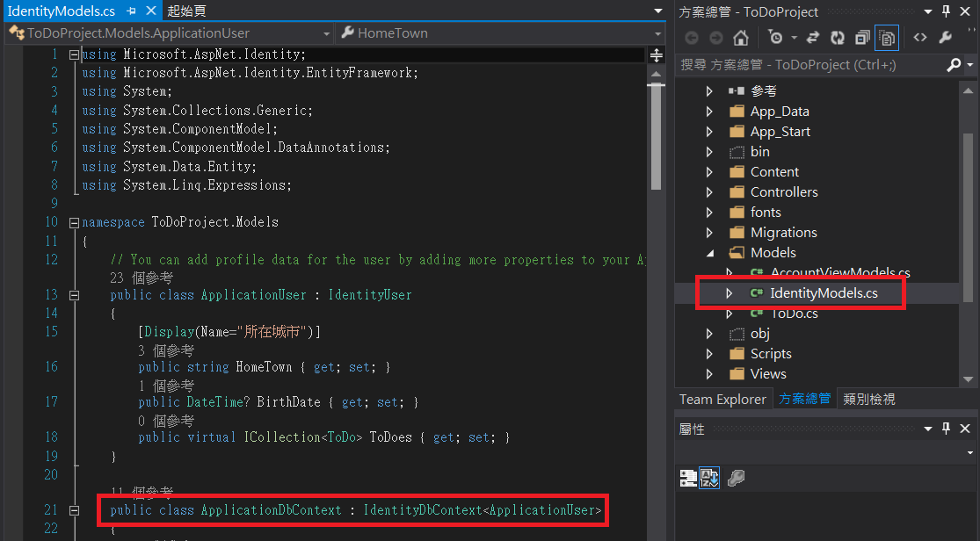The height and width of the screenshot is (541, 980).
Task: Click the 1 個參考 CodeLens link
Action: (x=166, y=385)
